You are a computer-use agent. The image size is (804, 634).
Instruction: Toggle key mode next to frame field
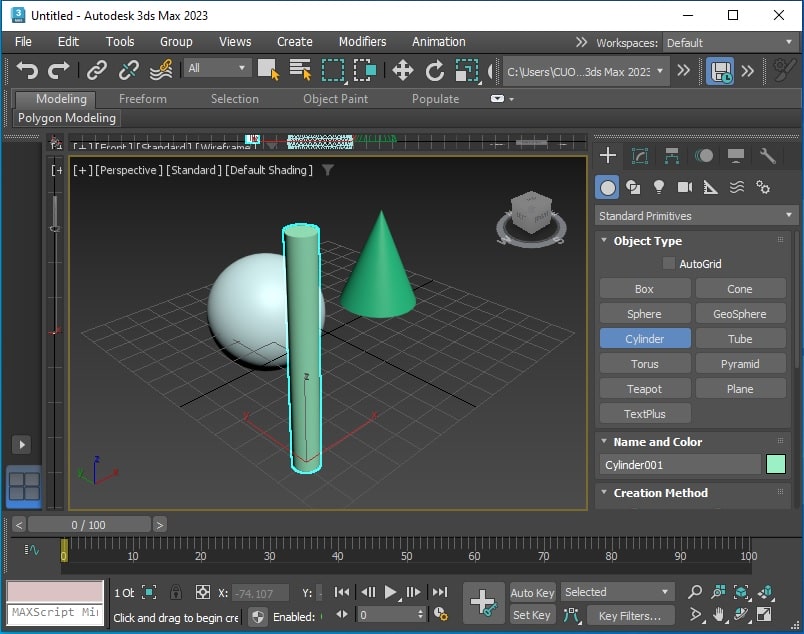click(341, 615)
